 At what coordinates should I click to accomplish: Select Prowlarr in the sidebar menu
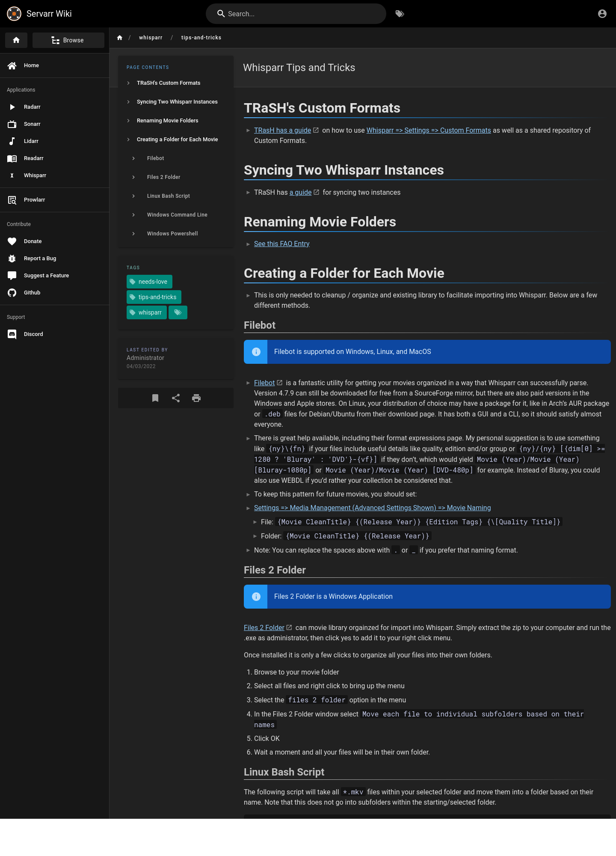pos(55,200)
